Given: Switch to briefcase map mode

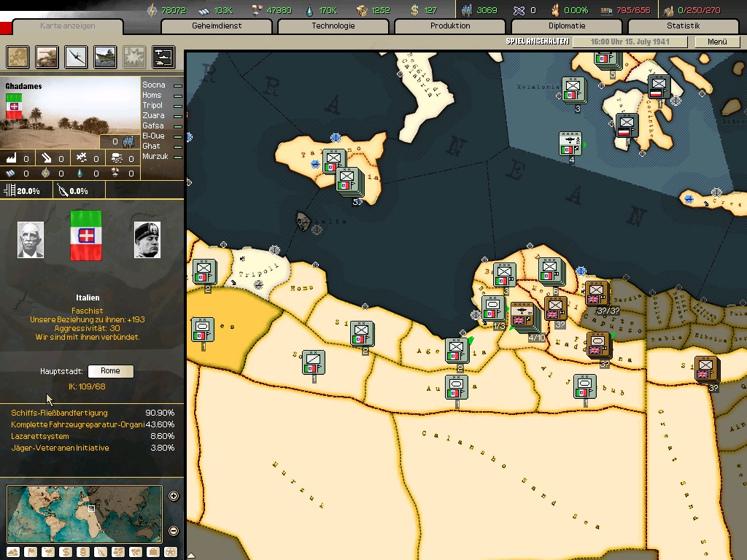Looking at the screenshot, I should point(153,552).
